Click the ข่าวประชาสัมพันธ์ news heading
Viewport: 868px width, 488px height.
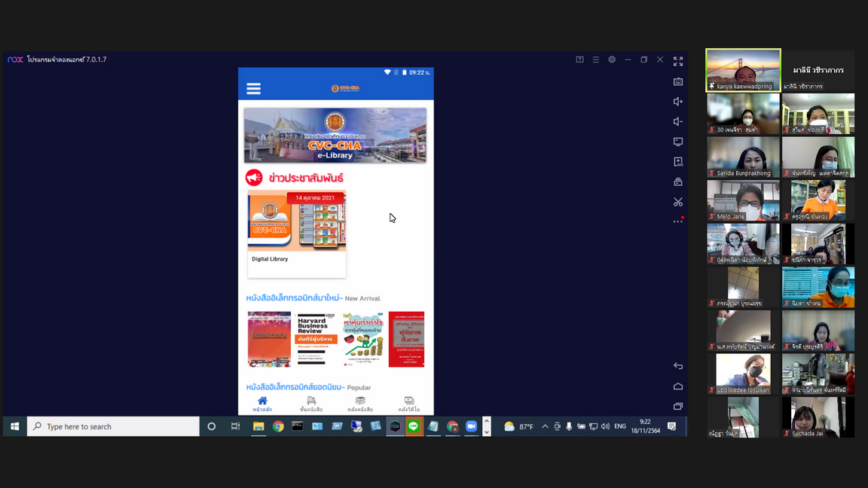point(306,178)
